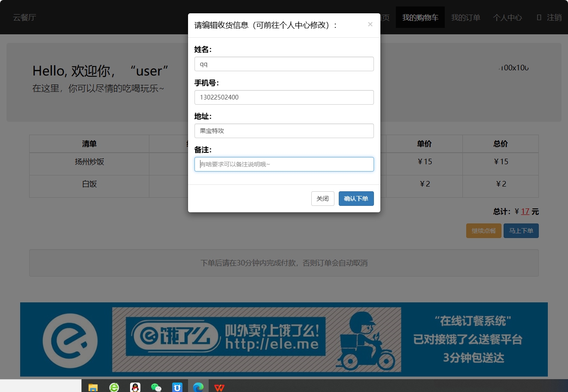Launch the green 360 browser icon
Screen dimensions: 568x392
click(114, 386)
